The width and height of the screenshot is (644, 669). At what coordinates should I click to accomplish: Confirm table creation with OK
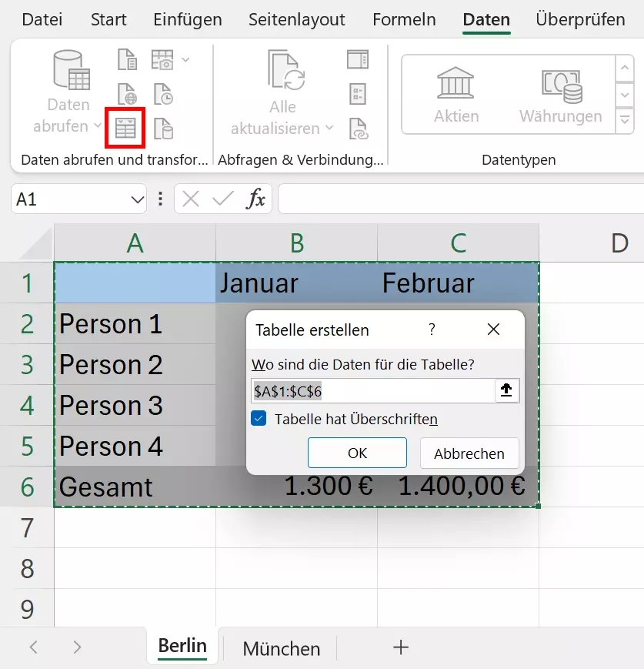click(357, 453)
